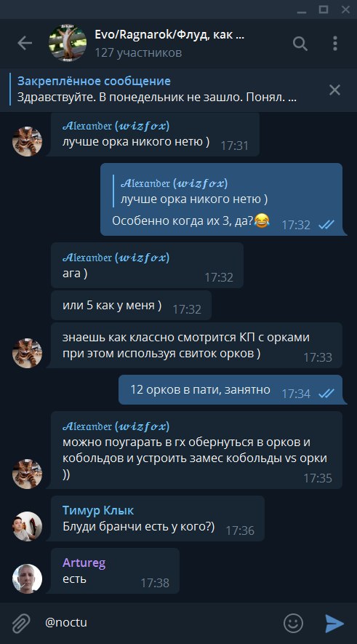
Task: Open group info via Evo/Ragnarok/Флуд title
Action: pos(169,34)
